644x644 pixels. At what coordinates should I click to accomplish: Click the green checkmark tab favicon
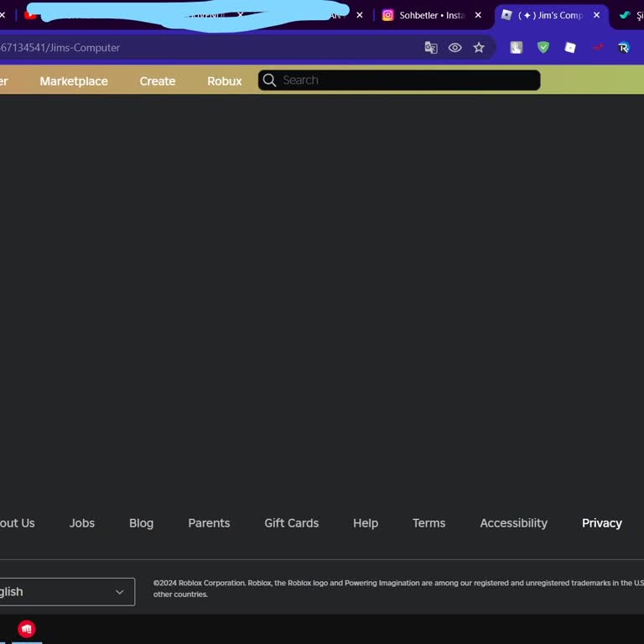[625, 15]
